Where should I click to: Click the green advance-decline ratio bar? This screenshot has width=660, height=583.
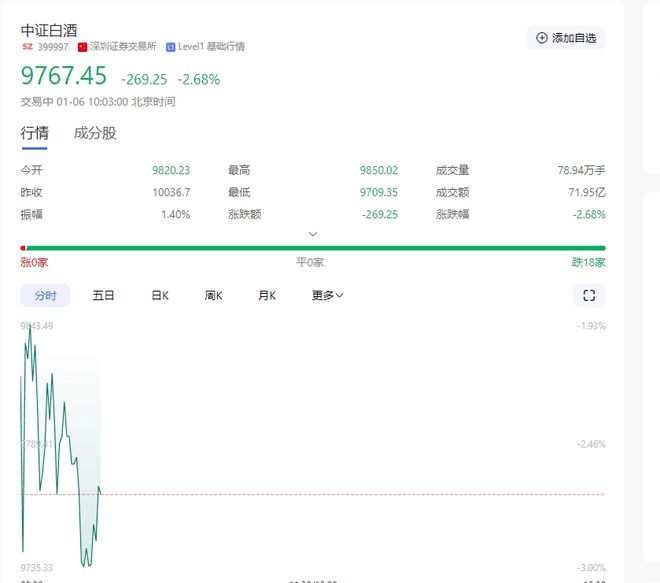point(316,248)
